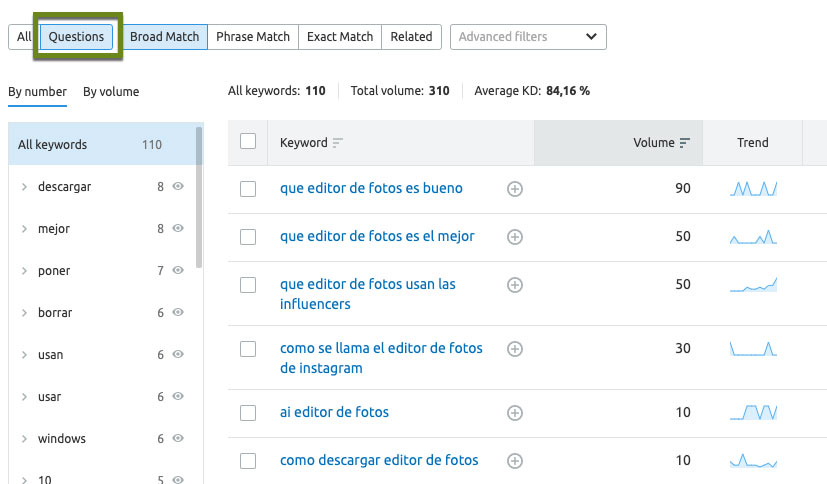Open 'que editor de fotos usan las influencers'
This screenshot has height=484, width=827.
coord(368,294)
